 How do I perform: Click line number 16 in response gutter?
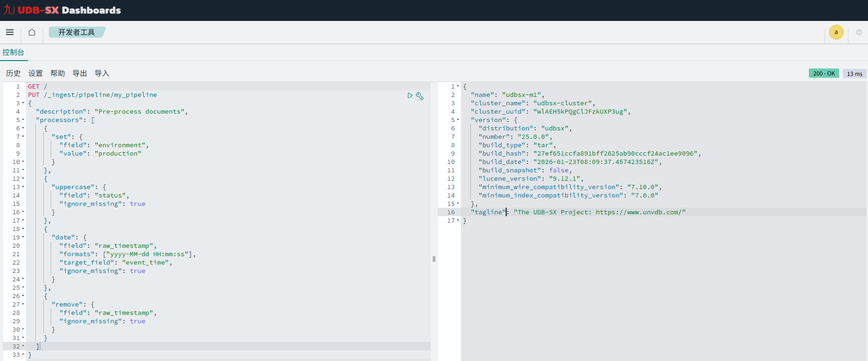[x=451, y=212]
